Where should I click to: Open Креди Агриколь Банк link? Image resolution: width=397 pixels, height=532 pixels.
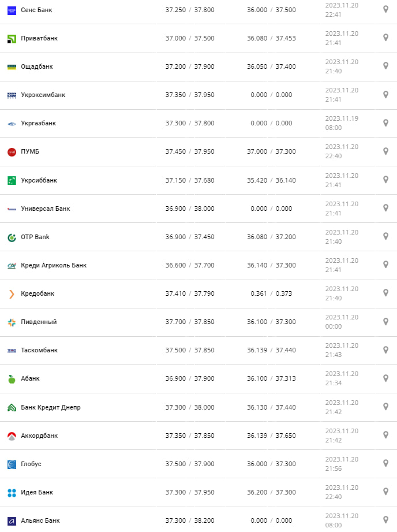pyautogui.click(x=54, y=265)
